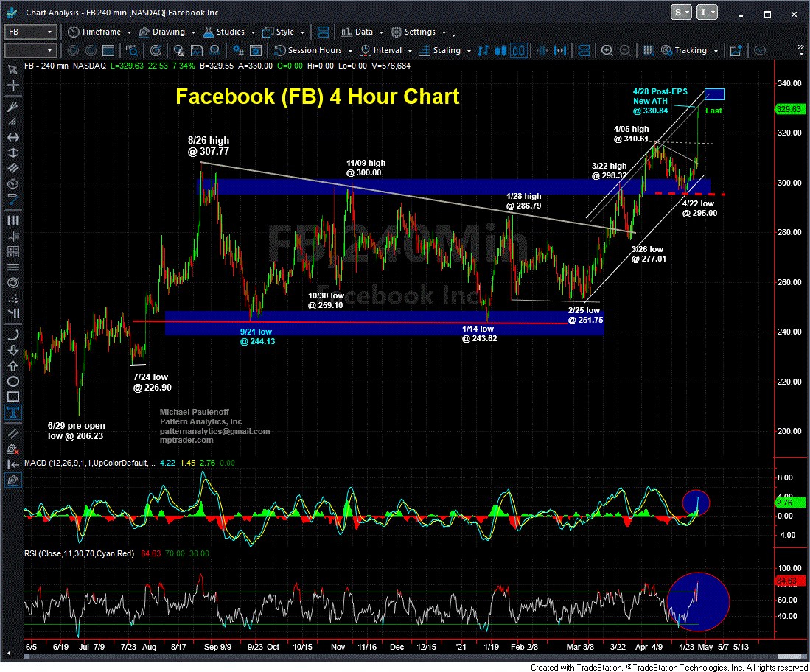Image resolution: width=810 pixels, height=672 pixels.
Task: Open the Data menu
Action: click(x=362, y=32)
